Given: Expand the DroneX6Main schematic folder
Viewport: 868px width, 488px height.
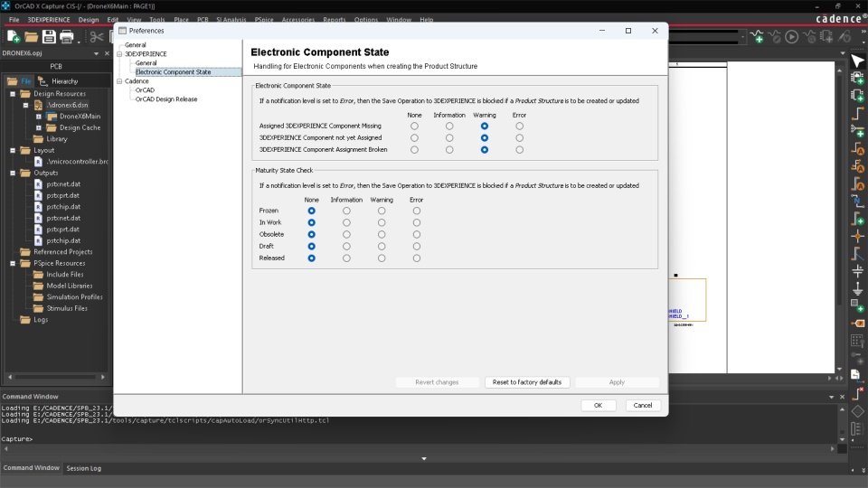Looking at the screenshot, I should point(38,117).
